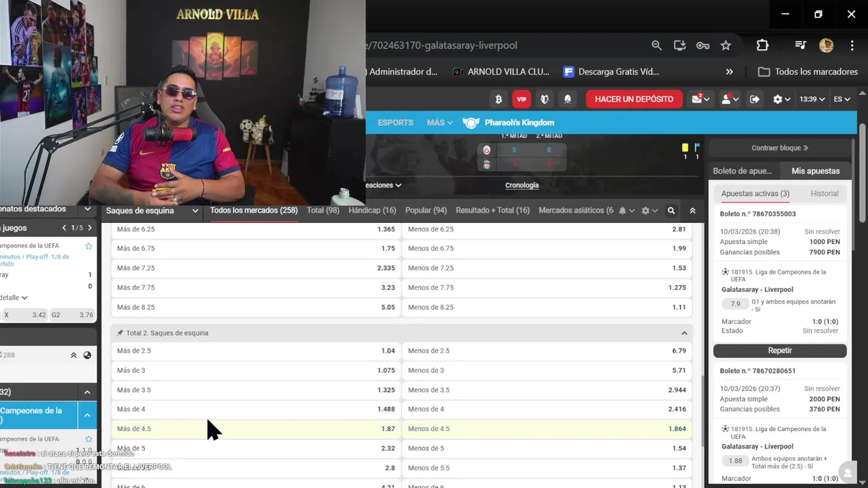The width and height of the screenshot is (868, 488).
Task: Click the install app icon in address bar
Action: [679, 45]
